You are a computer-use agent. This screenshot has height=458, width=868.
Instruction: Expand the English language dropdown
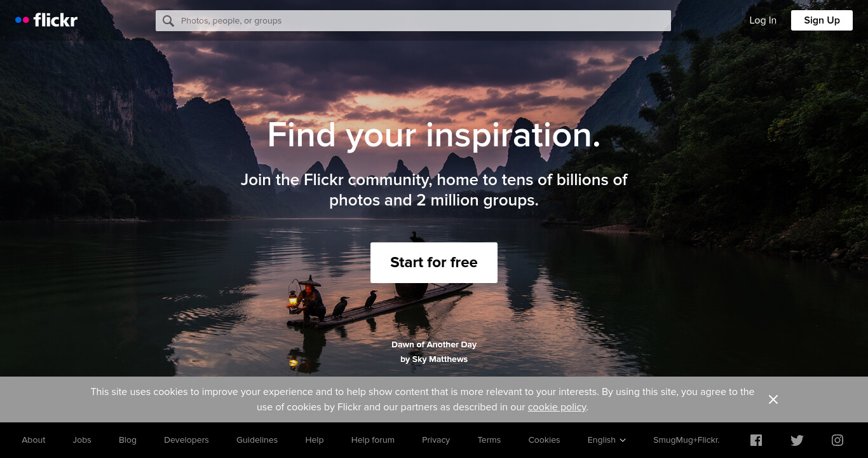pos(606,440)
